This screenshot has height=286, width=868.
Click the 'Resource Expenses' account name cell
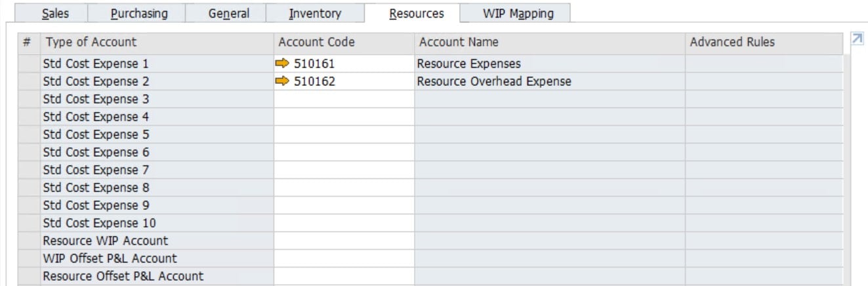click(550, 64)
